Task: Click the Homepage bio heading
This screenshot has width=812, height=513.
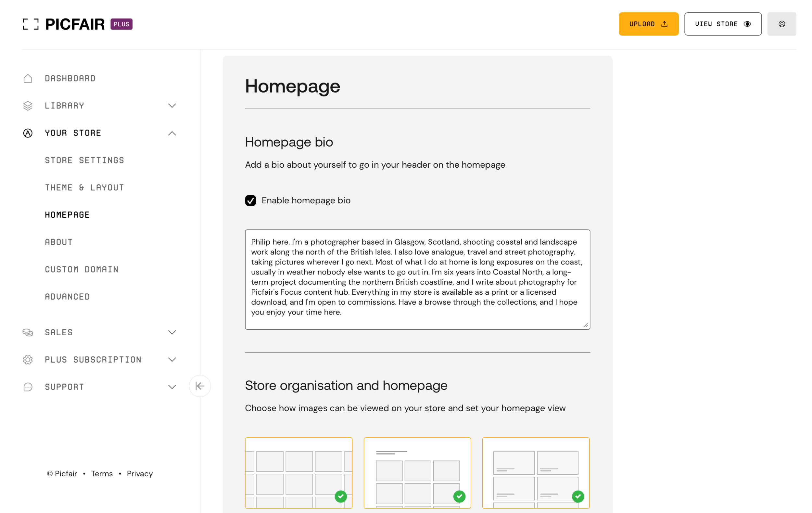Action: pos(289,142)
